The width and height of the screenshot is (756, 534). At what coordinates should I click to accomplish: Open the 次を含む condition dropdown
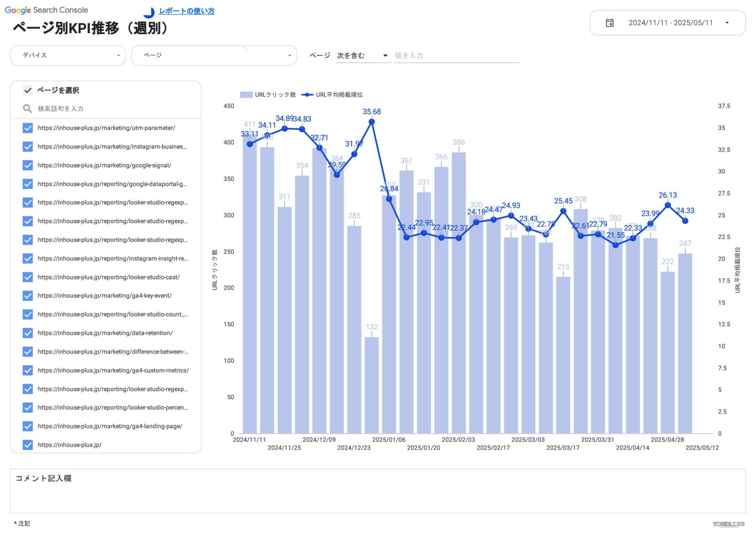pyautogui.click(x=363, y=56)
